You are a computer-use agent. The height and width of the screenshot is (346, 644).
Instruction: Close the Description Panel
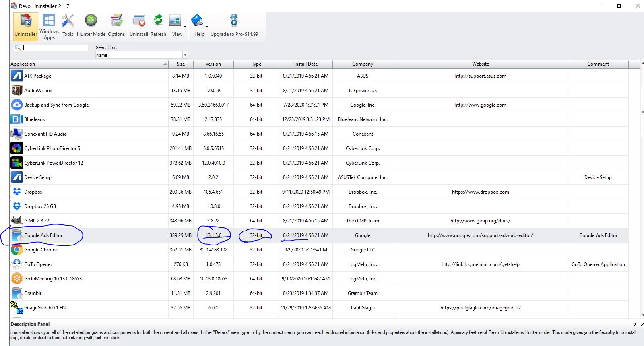coord(642,324)
